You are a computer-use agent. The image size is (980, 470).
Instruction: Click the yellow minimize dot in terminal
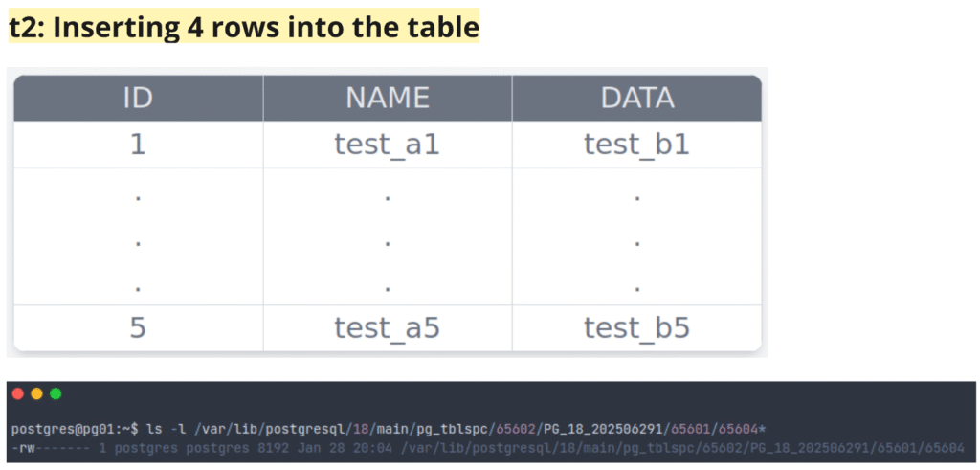tap(37, 393)
